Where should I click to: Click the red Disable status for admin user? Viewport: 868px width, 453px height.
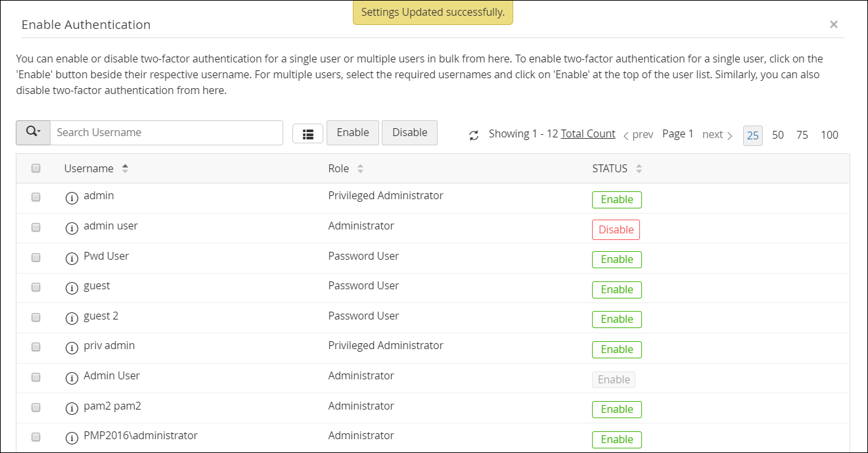[616, 229]
